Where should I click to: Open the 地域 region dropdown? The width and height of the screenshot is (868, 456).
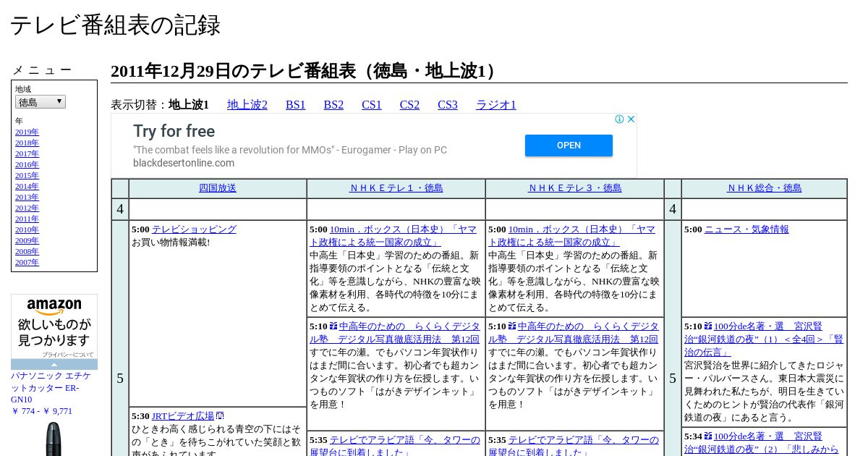point(41,102)
